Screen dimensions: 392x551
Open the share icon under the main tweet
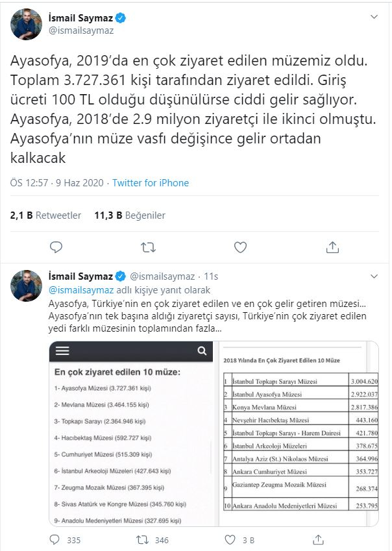tap(332, 247)
